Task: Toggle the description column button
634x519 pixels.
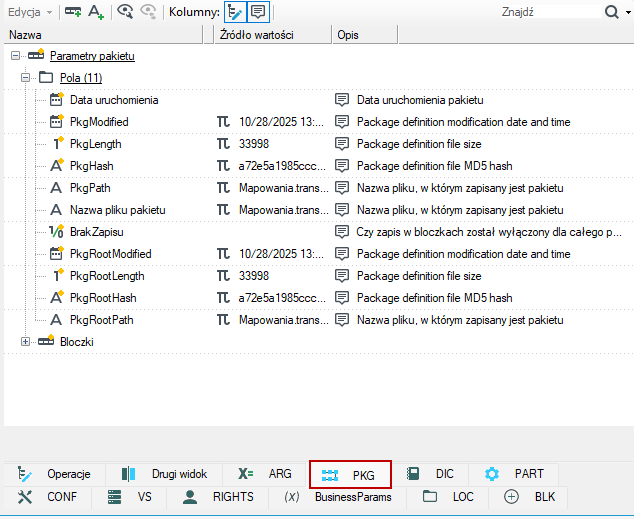Action: pos(258,12)
